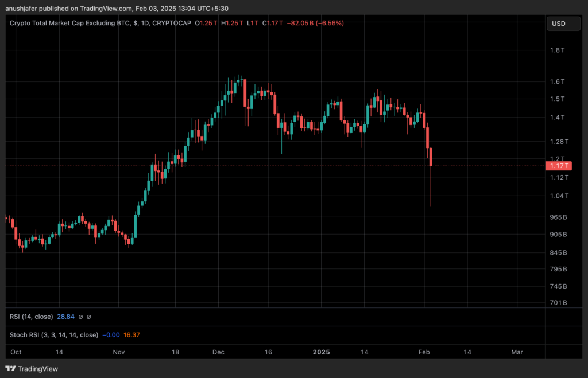This screenshot has height=378, width=588.
Task: Click the TradingView logo icon
Action: [11, 369]
